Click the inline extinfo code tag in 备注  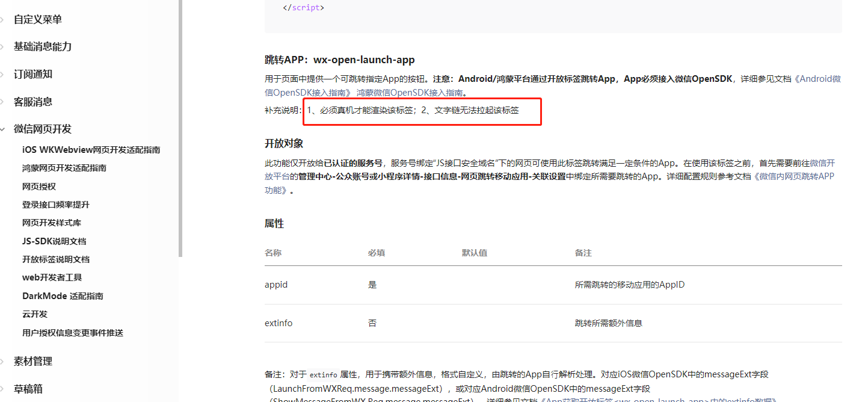324,374
